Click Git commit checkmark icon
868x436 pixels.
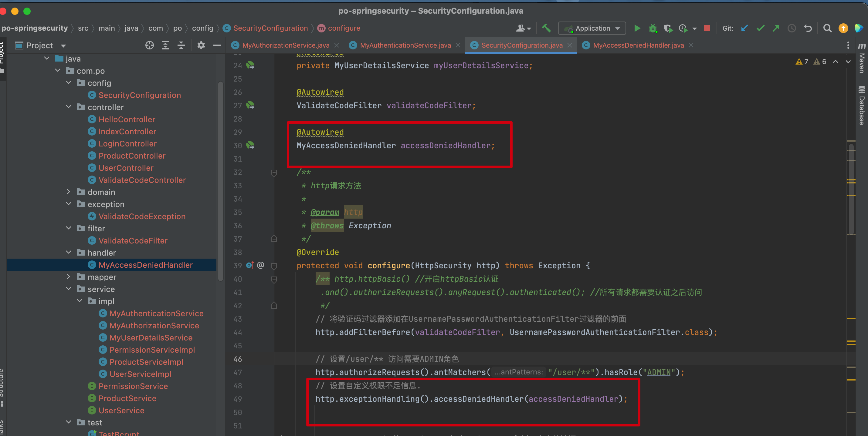pyautogui.click(x=760, y=28)
